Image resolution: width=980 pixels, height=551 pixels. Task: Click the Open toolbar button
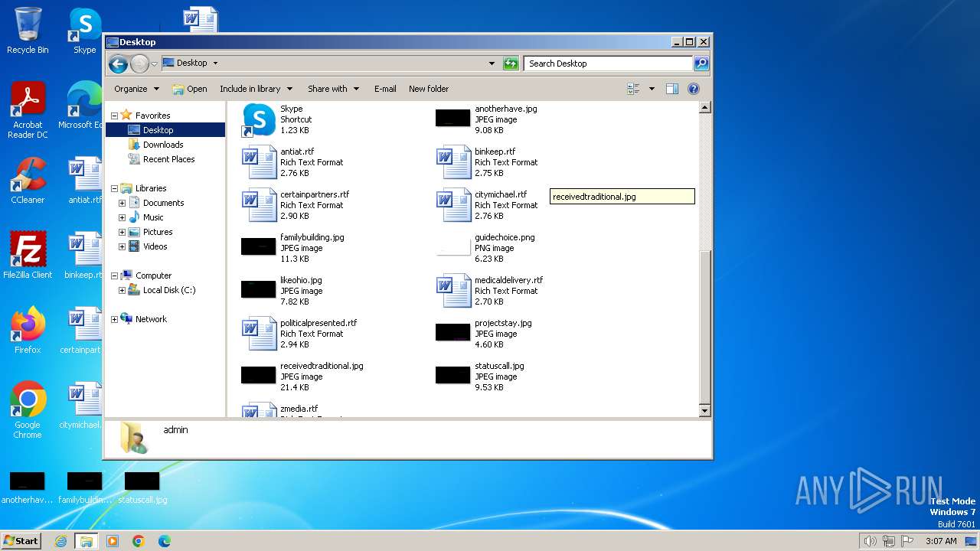point(190,89)
